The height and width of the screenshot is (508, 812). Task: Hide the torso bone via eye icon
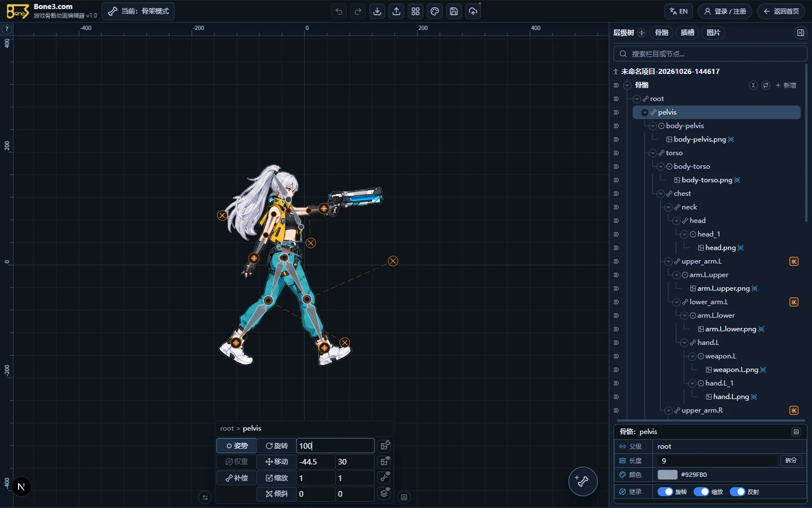(x=616, y=153)
